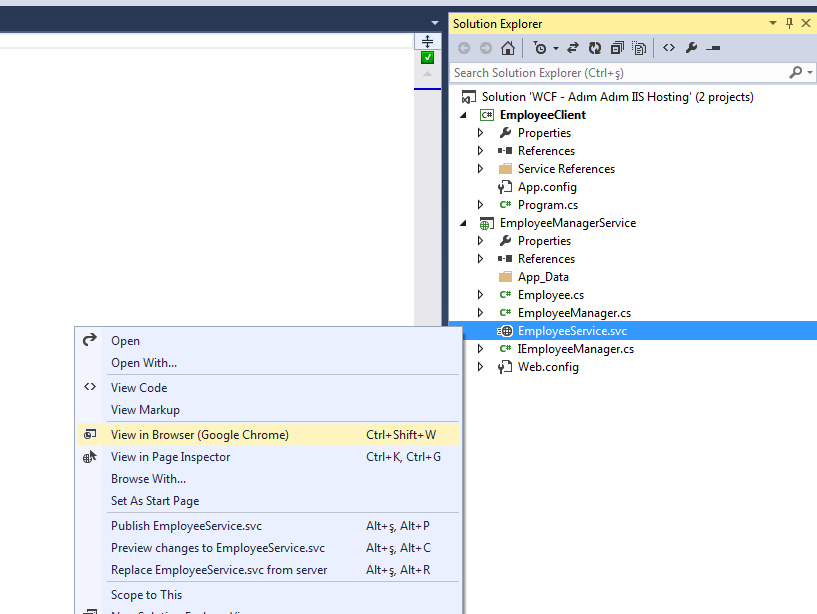
Task: Choose Open from the context menu
Action: coord(268,341)
